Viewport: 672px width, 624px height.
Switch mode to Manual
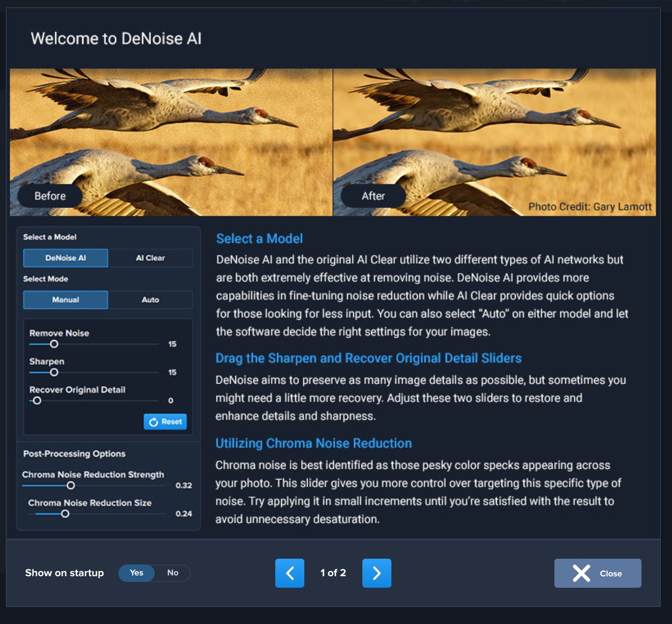(66, 300)
